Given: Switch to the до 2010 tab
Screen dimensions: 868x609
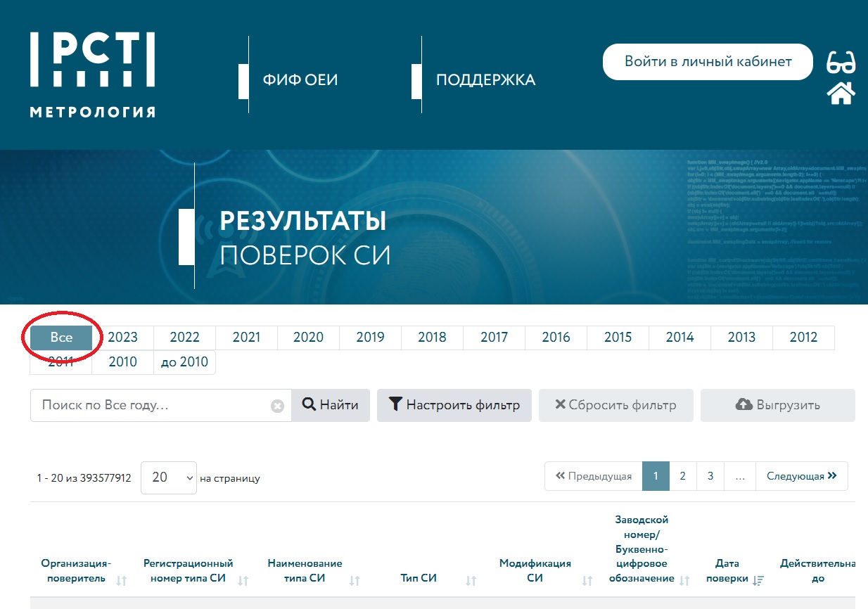Looking at the screenshot, I should (185, 362).
